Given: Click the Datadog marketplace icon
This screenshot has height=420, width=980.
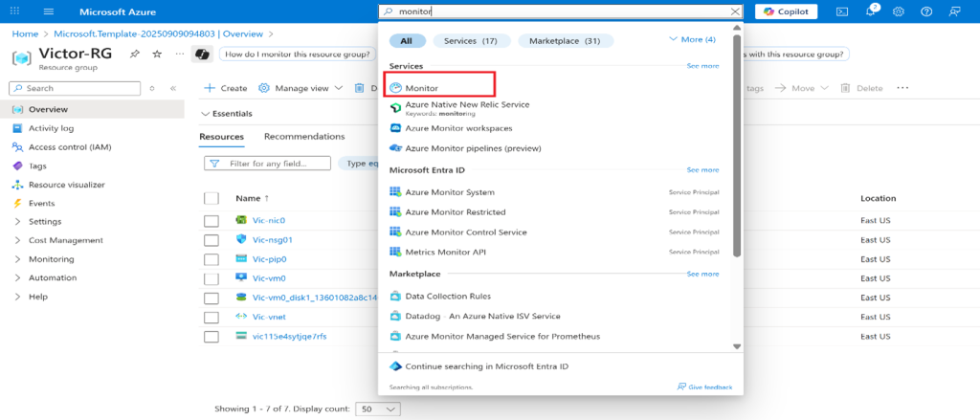Looking at the screenshot, I should 395,317.
